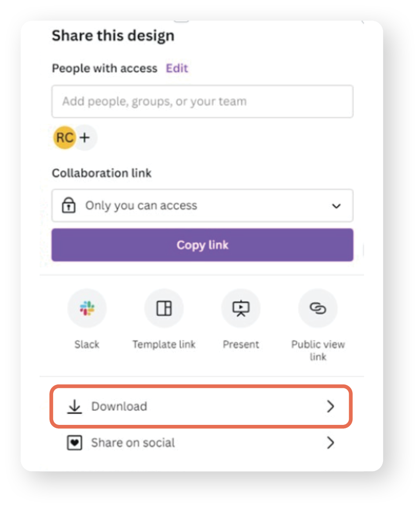Open Slack sharing option
The image size is (420, 508).
(x=87, y=308)
